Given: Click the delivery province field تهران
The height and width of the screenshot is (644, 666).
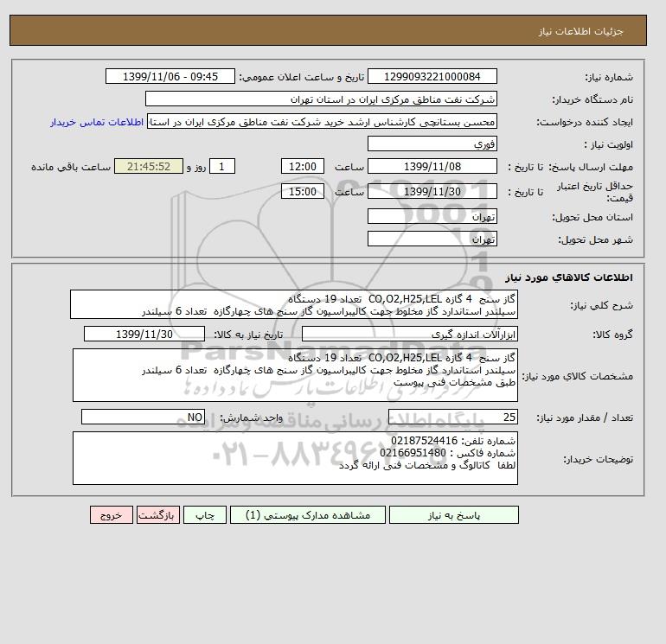Looking at the screenshot, I should 432,216.
